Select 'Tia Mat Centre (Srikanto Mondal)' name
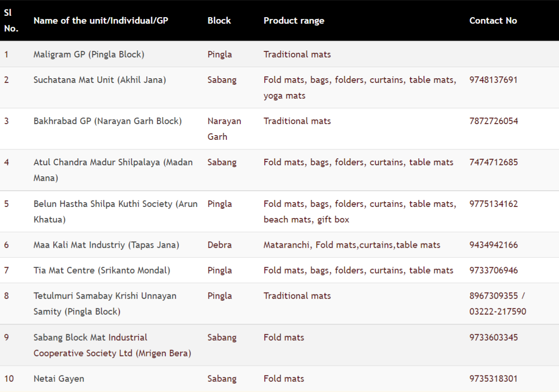Screen dimensions: 559x392 click(102, 270)
